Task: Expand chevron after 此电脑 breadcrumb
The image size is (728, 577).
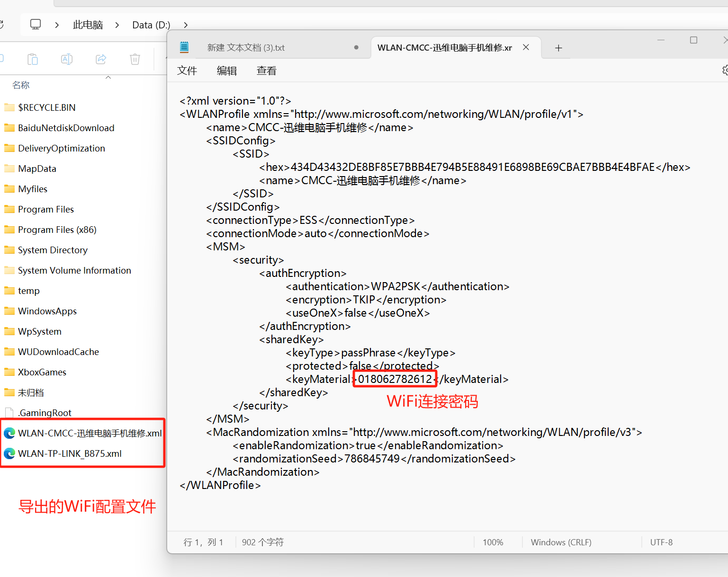Action: [x=117, y=25]
